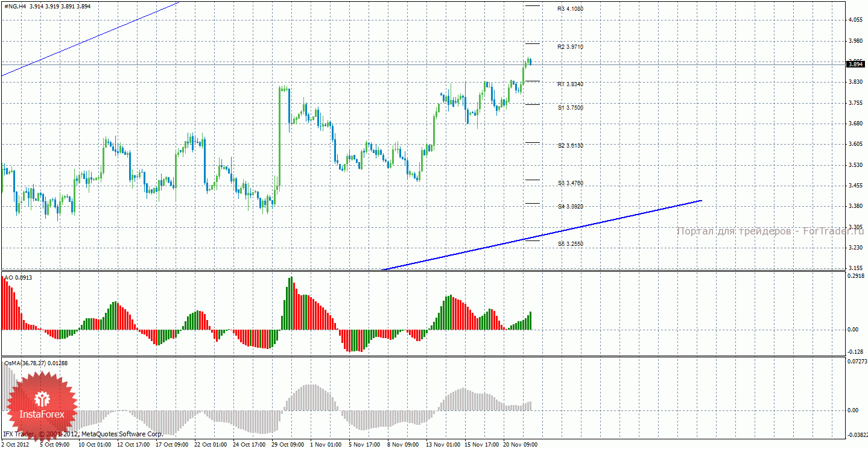The height and width of the screenshot is (449, 868).
Task: Select the S2 3.6130 pivot label
Action: [570, 146]
